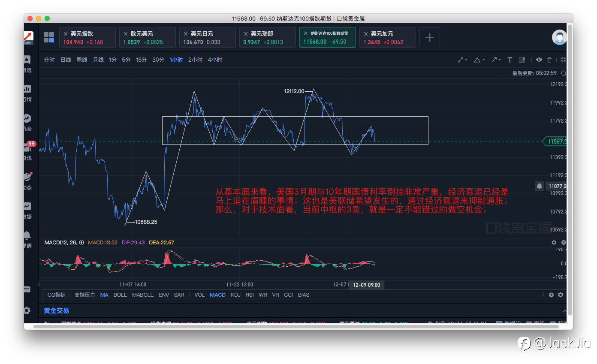This screenshot has width=597, height=364.
Task: Switch to the 美元瑞郎 tab
Action: click(267, 37)
